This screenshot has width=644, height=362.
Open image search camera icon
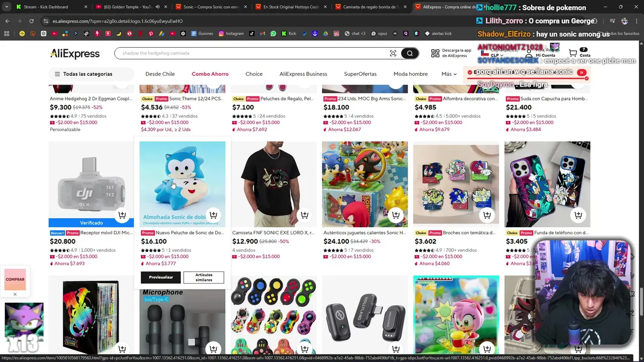393,53
